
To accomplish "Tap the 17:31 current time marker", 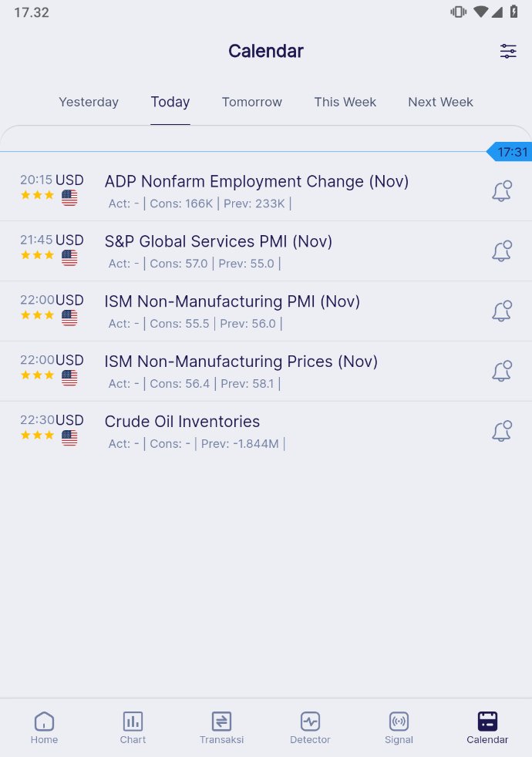I will (510, 152).
